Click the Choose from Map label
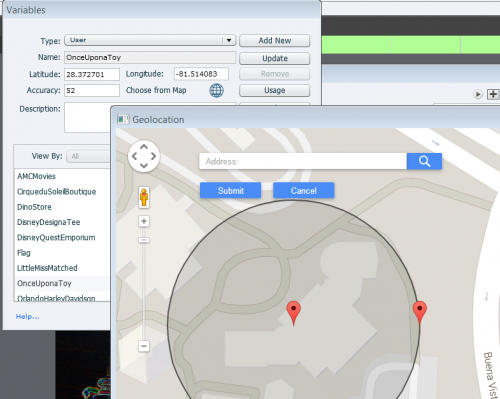The width and height of the screenshot is (500, 399). pyautogui.click(x=156, y=90)
